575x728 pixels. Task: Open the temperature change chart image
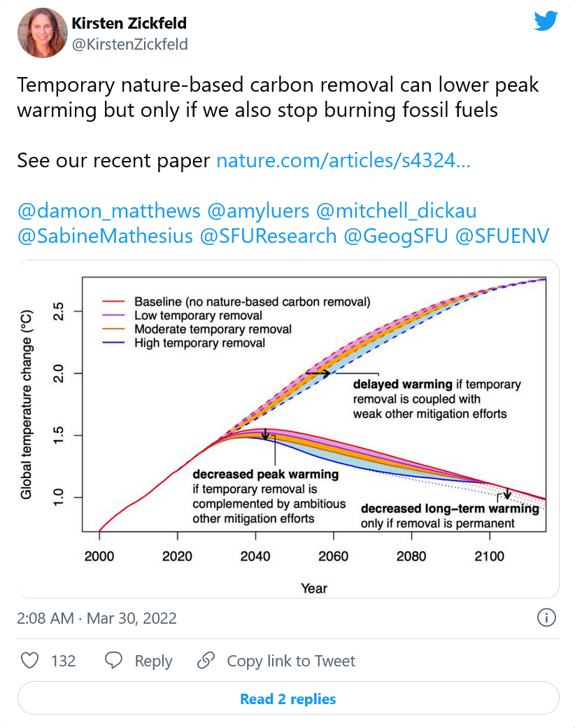[x=288, y=429]
